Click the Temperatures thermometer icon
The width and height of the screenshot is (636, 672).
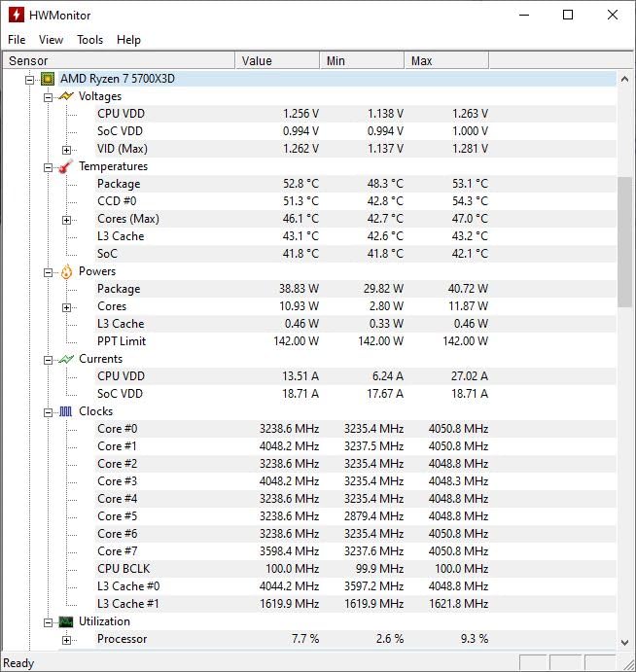point(66,166)
